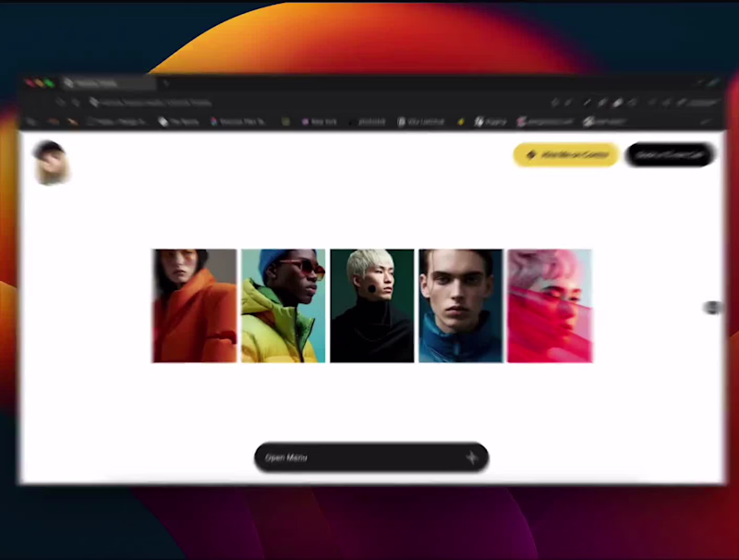Click the black pill button next to the yellow one
Screen dimensions: 739x560
pyautogui.click(x=669, y=155)
